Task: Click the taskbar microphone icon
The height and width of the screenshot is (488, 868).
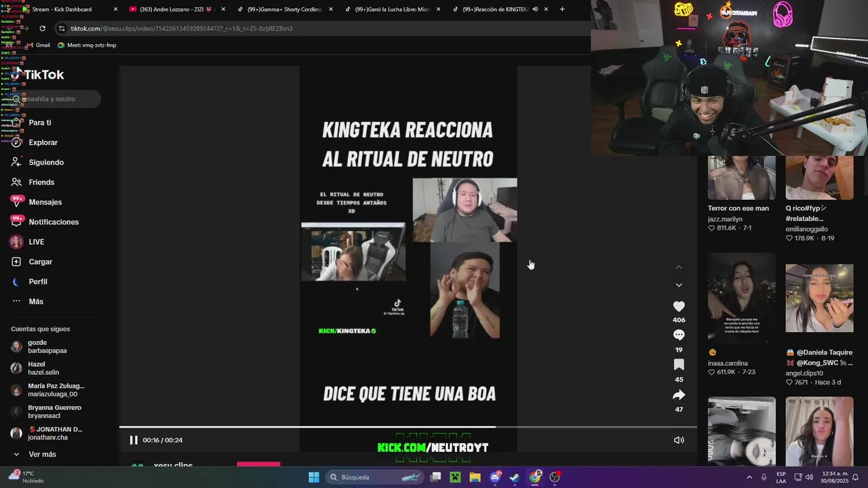Action: coord(764,477)
